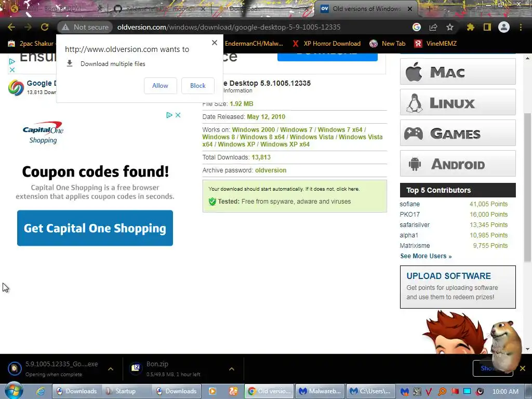
Task: Open the XP Horror Download bookmark
Action: coord(327,44)
